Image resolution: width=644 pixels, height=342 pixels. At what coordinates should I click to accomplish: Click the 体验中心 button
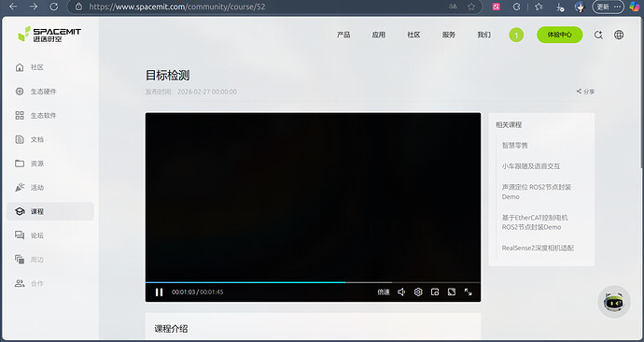tap(559, 35)
